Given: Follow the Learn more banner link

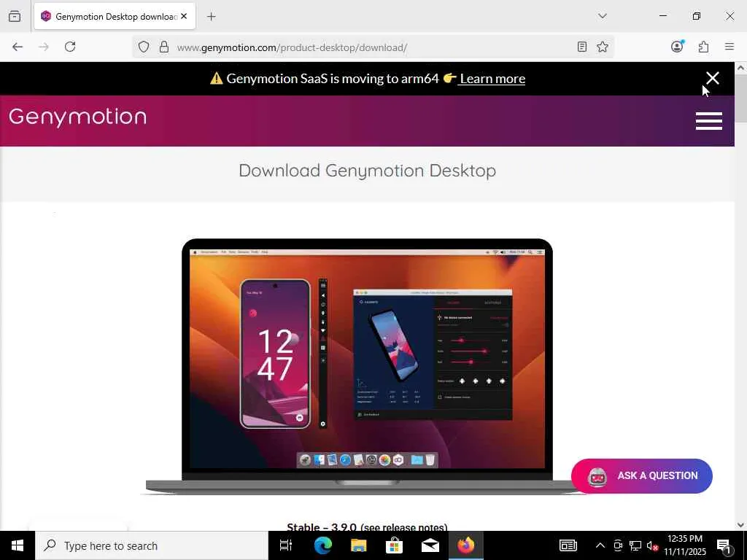Looking at the screenshot, I should tap(492, 79).
